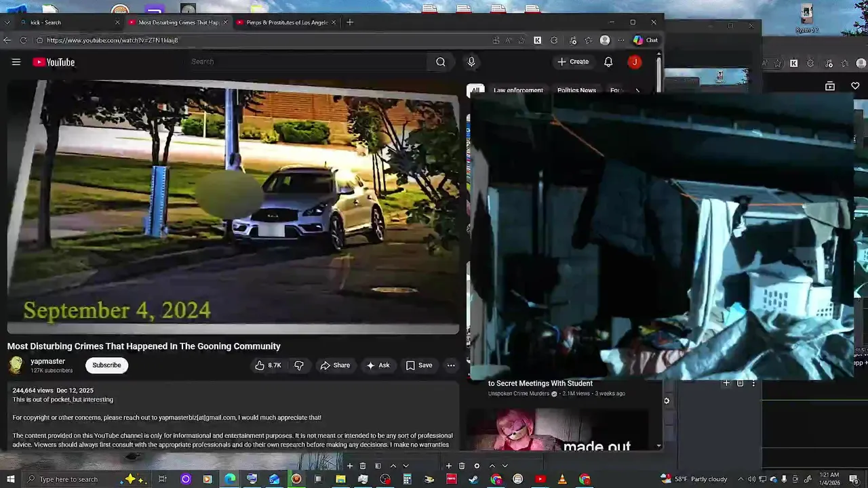Image resolution: width=868 pixels, height=488 pixels.
Task: Click the Windows Start button
Action: pyautogui.click(x=11, y=479)
